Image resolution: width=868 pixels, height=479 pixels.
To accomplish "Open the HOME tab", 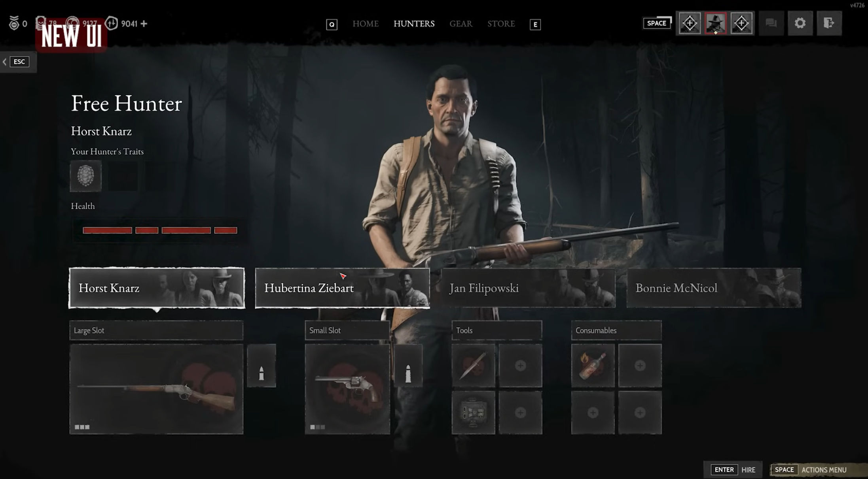I will [x=365, y=24].
